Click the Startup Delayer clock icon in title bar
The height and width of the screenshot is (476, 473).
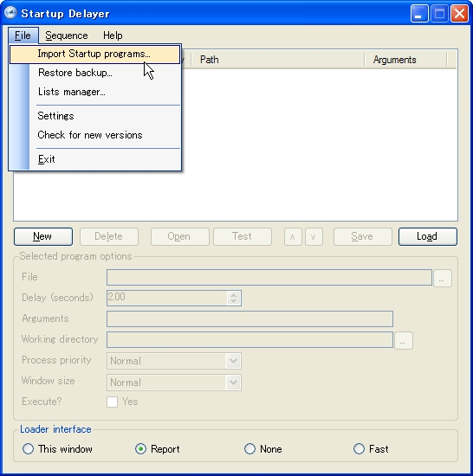coord(10,13)
